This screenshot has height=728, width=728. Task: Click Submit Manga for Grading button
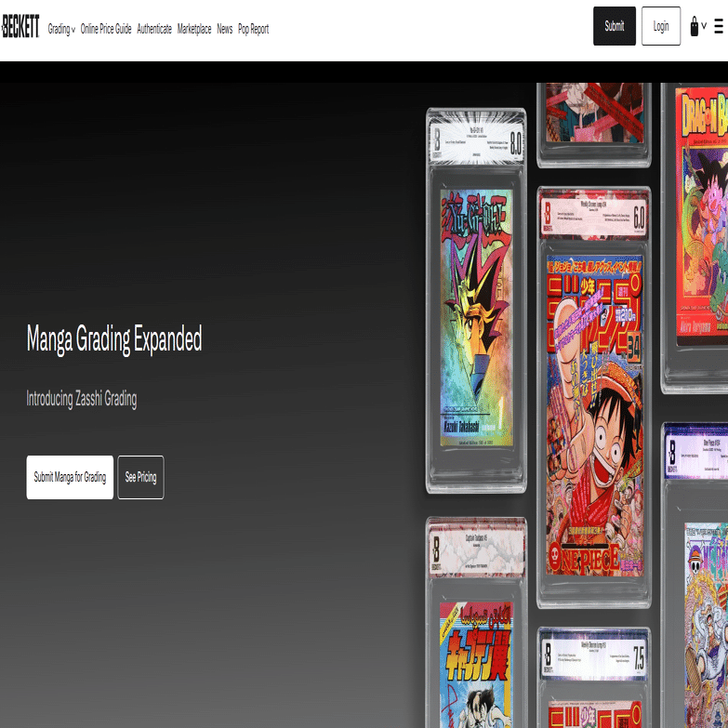click(x=70, y=477)
